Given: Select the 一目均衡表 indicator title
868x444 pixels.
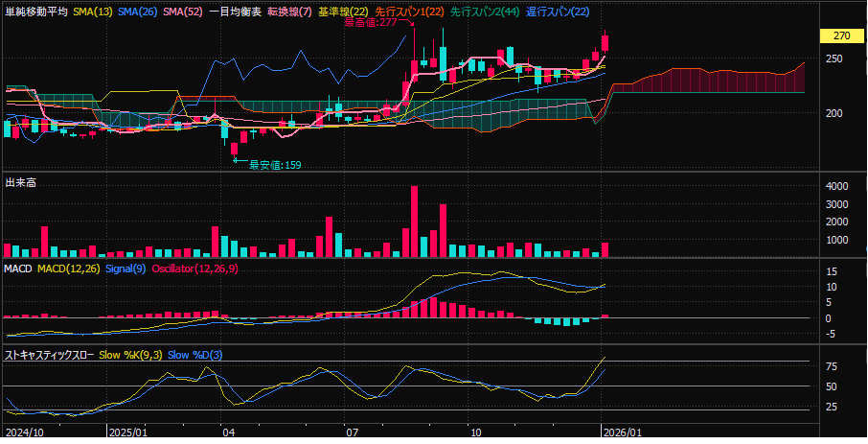Looking at the screenshot, I should (x=235, y=11).
